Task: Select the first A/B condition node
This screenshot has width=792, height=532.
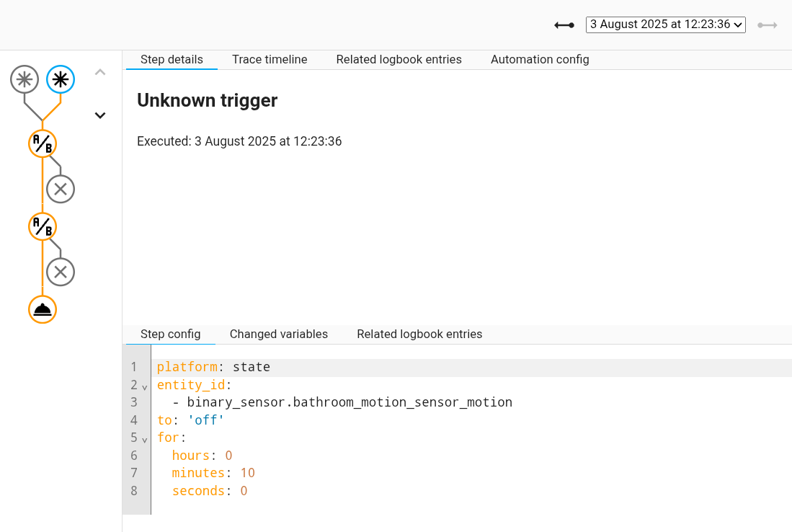Action: tap(42, 143)
